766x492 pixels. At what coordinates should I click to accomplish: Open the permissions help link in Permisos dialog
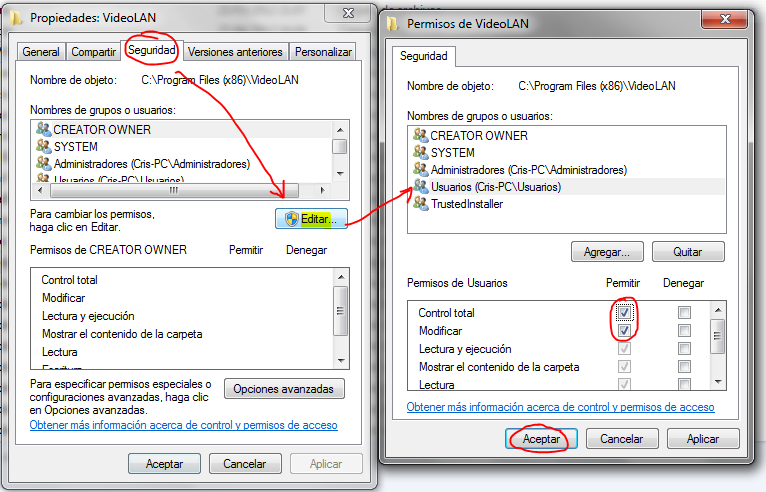click(560, 407)
